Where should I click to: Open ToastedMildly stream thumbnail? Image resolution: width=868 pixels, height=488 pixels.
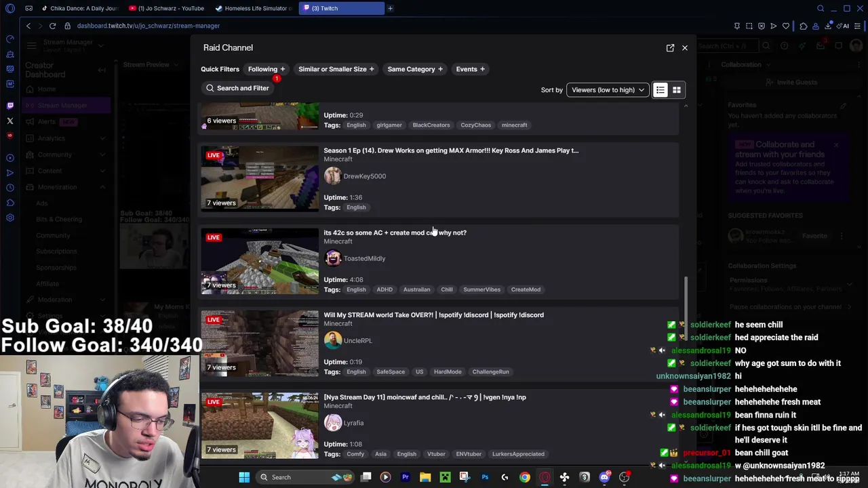click(259, 261)
